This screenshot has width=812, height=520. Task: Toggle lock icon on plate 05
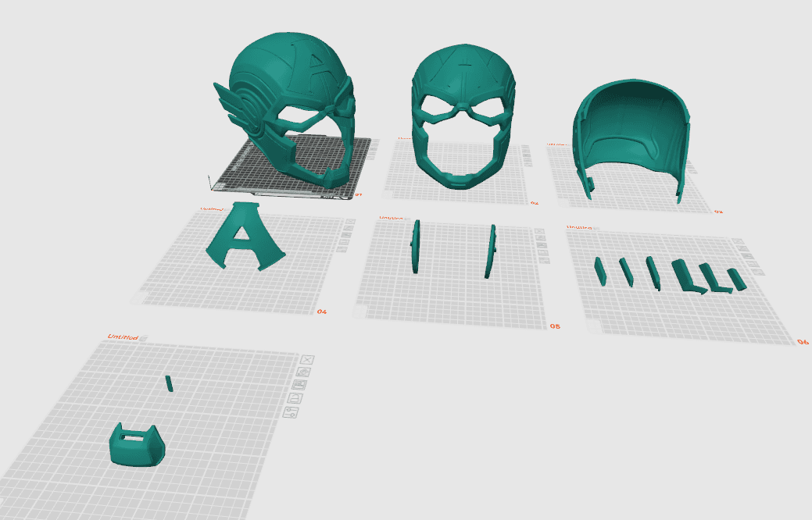tap(542, 252)
